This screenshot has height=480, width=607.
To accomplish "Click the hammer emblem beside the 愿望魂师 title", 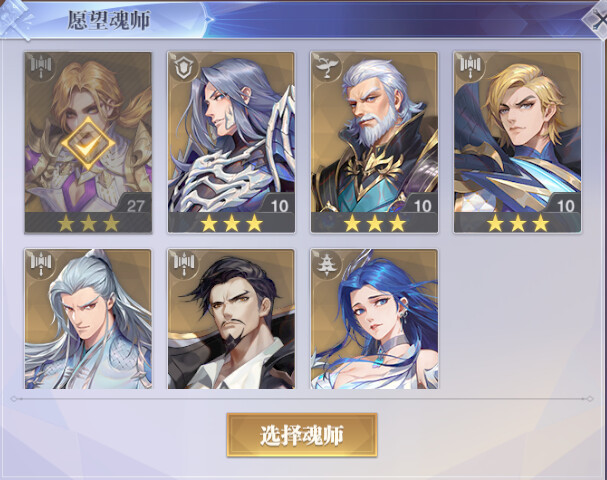I will [17, 19].
